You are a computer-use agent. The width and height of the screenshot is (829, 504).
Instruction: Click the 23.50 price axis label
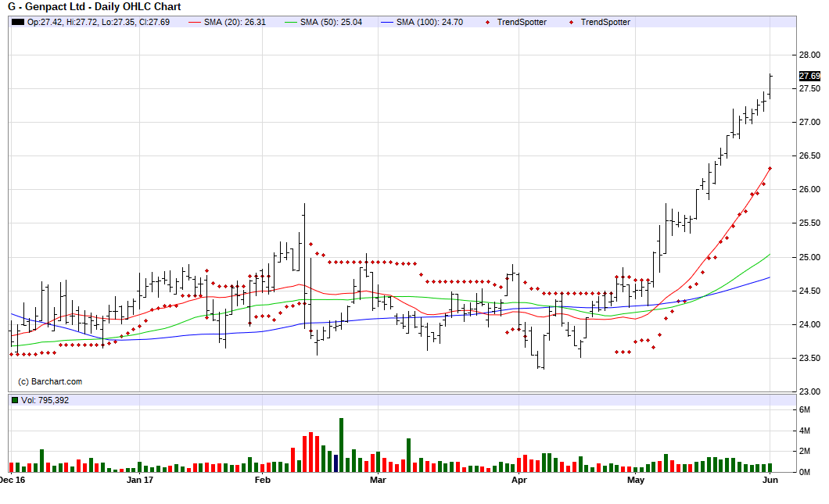pos(809,358)
